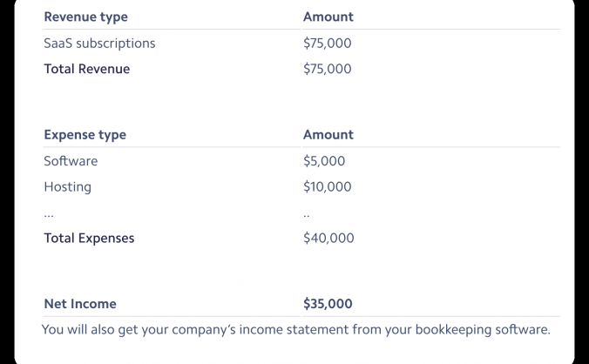Select the $5,000 Software amount

click(324, 161)
